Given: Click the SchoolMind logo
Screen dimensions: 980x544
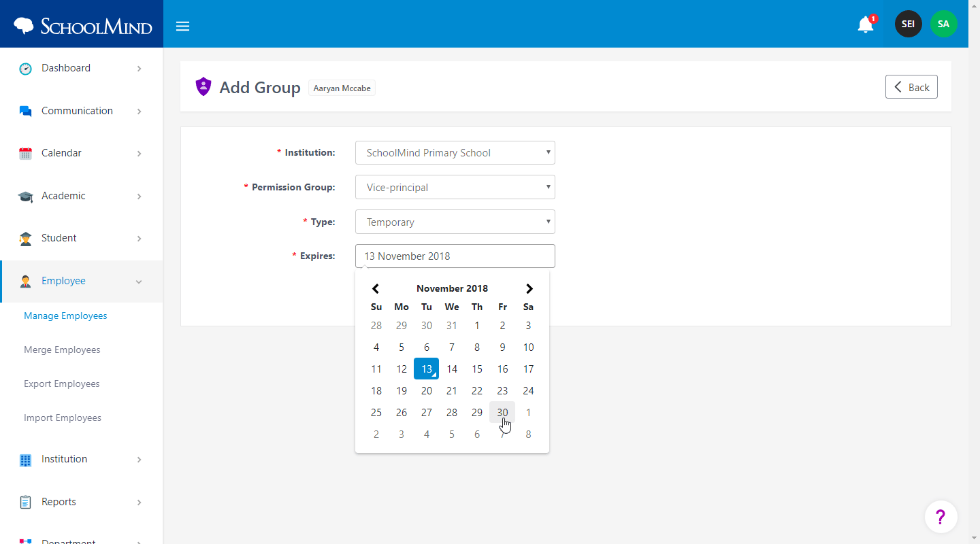Looking at the screenshot, I should pos(82,26).
